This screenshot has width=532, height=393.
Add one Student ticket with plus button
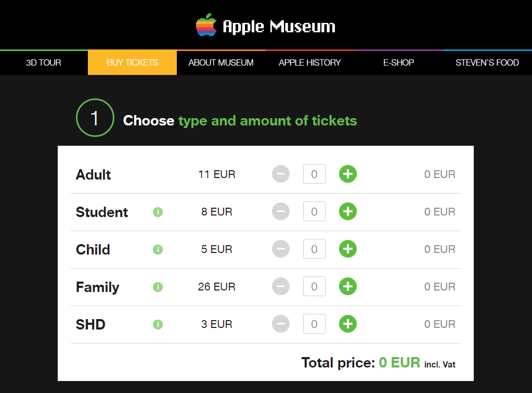click(x=348, y=212)
